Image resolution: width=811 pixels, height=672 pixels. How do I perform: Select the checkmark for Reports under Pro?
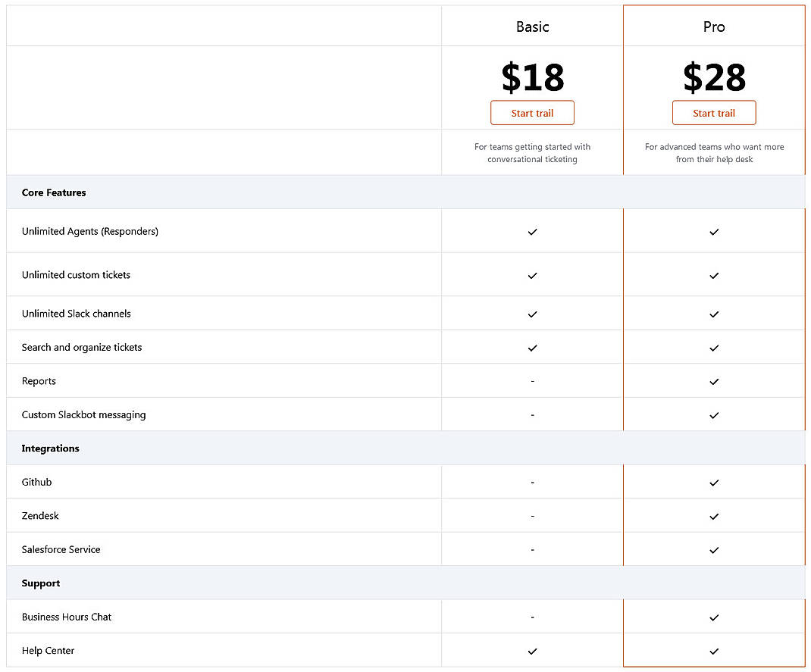(713, 381)
